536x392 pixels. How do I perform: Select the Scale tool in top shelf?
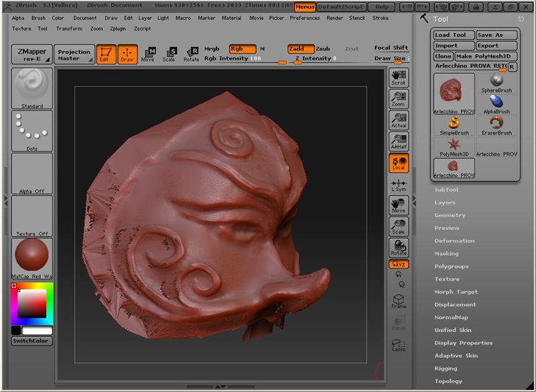[169, 54]
